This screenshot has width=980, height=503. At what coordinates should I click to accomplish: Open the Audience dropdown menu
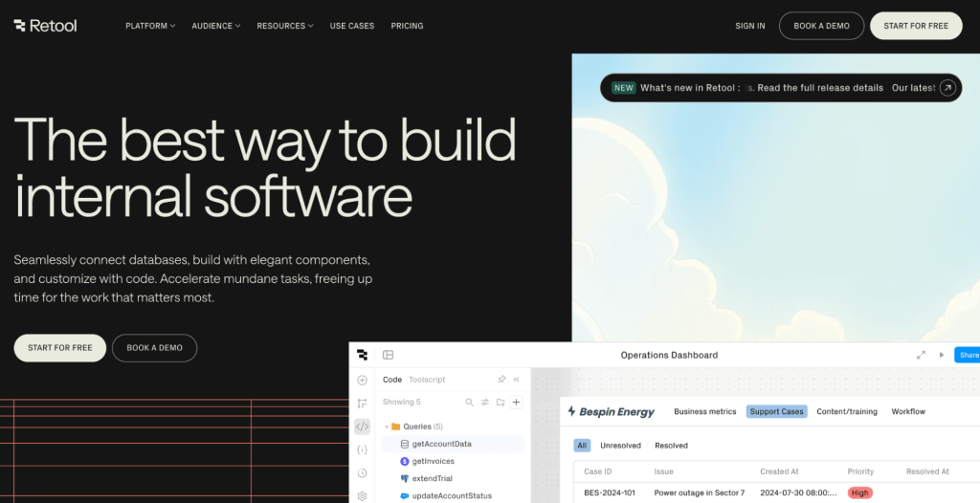(215, 26)
